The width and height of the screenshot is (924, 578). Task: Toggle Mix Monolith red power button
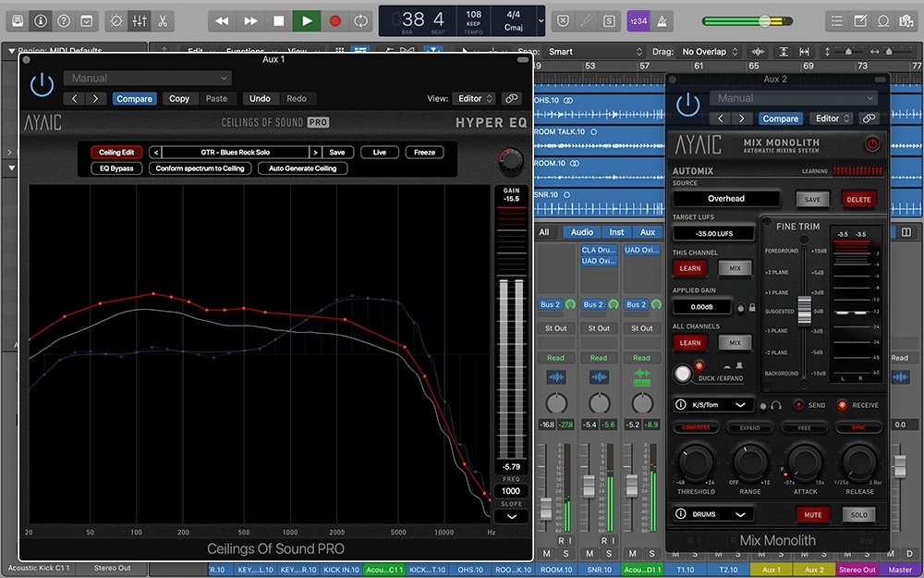(872, 144)
